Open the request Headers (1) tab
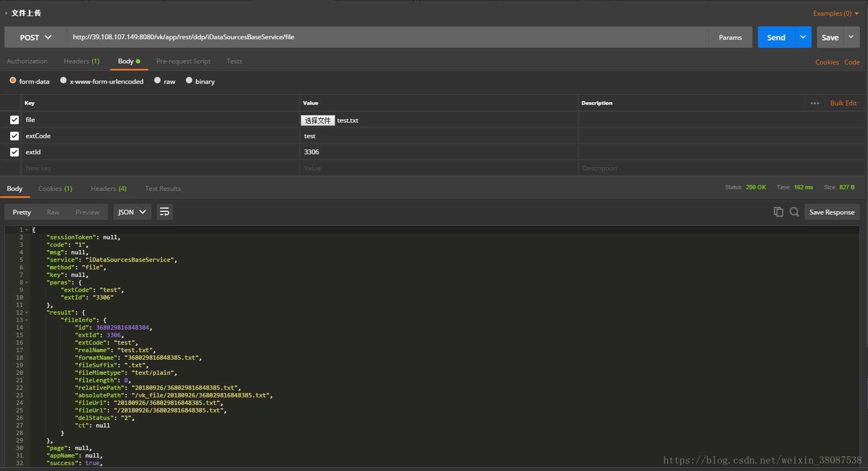The height and width of the screenshot is (471, 868). (x=82, y=61)
